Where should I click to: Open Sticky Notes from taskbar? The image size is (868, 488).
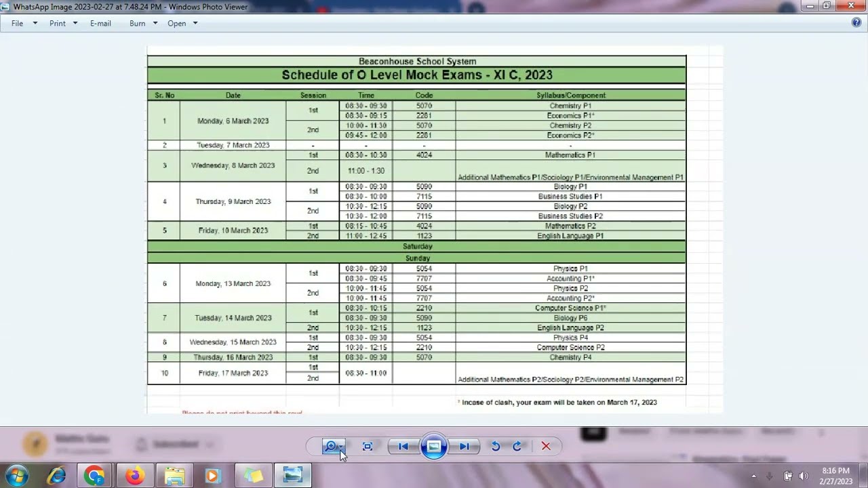pyautogui.click(x=254, y=476)
